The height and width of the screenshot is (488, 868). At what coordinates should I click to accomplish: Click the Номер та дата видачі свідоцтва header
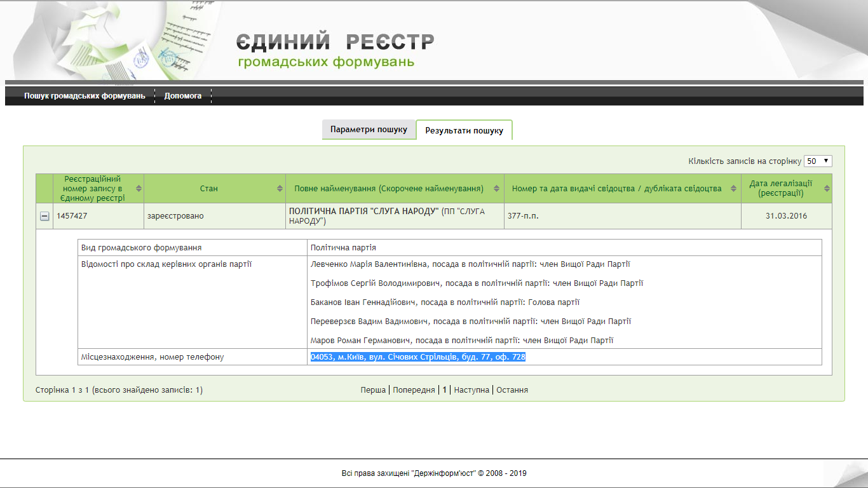pos(623,189)
